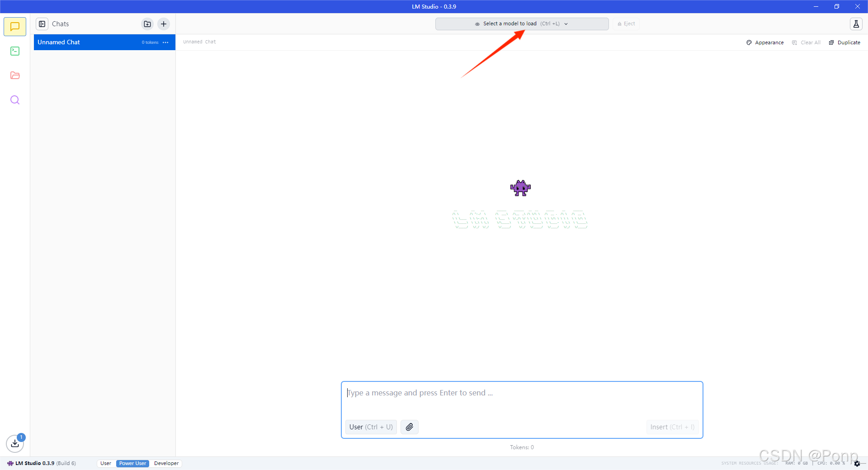Screen dimensions: 868x470
Task: Toggle the User role button
Action: tap(371, 427)
